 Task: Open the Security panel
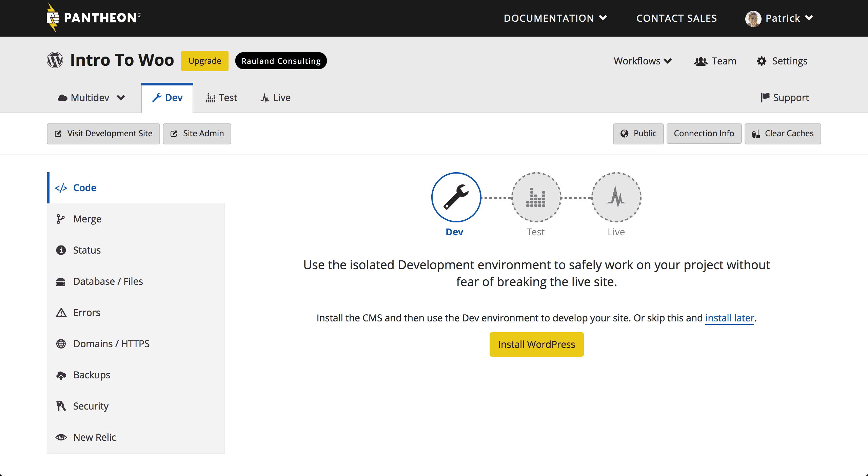(x=91, y=406)
